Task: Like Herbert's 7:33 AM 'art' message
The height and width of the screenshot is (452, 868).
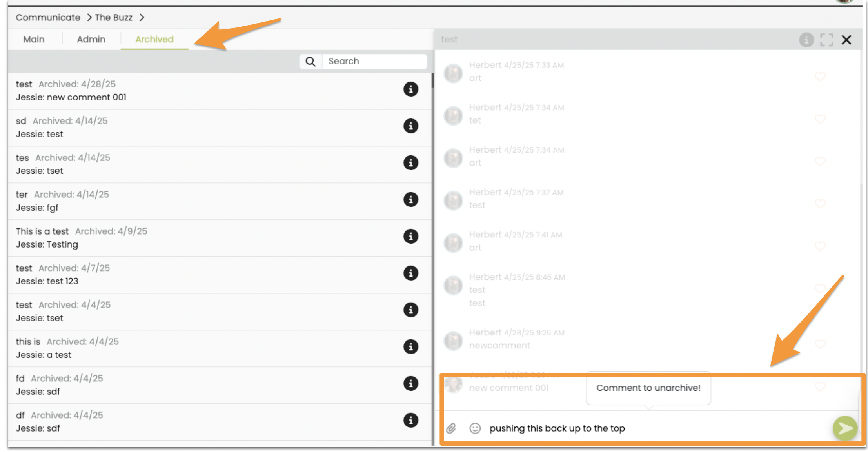Action: (820, 77)
